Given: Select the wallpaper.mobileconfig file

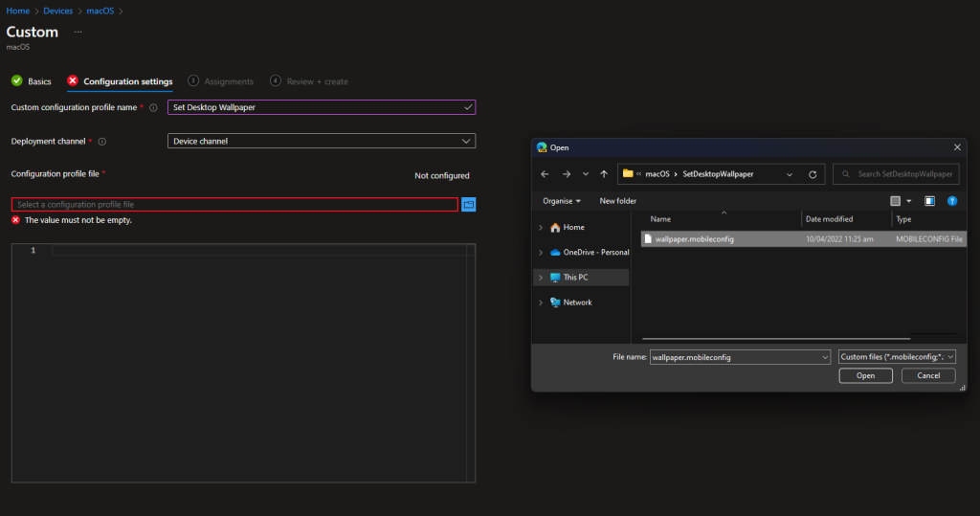Looking at the screenshot, I should click(x=803, y=239).
